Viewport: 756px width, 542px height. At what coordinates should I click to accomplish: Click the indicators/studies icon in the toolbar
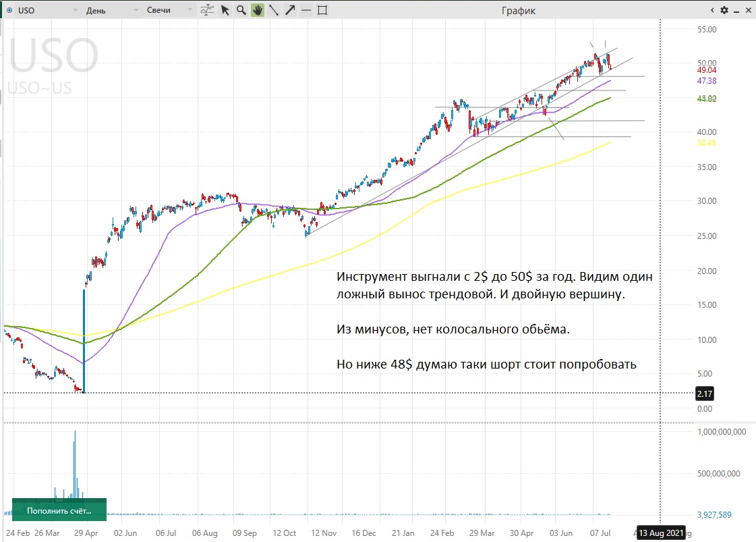207,10
